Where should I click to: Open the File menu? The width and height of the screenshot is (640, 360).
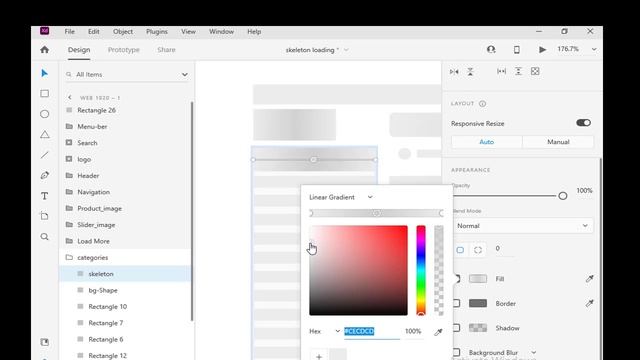pos(69,31)
